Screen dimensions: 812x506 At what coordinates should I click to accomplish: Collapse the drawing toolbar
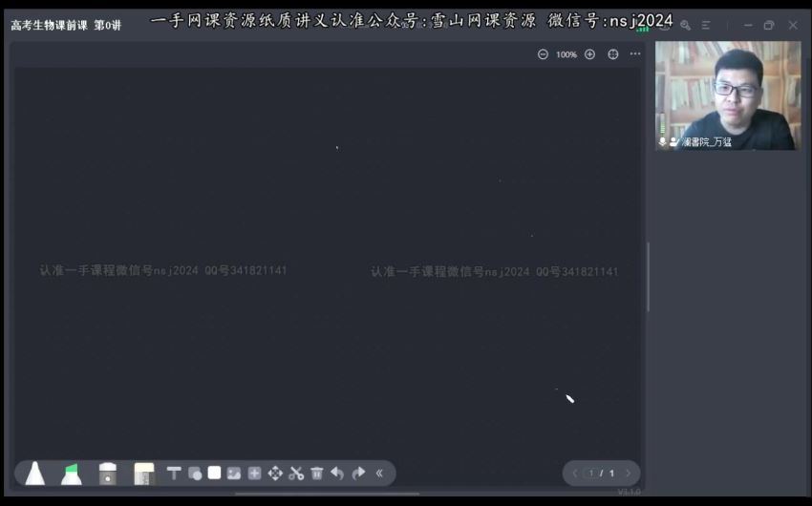(x=379, y=473)
